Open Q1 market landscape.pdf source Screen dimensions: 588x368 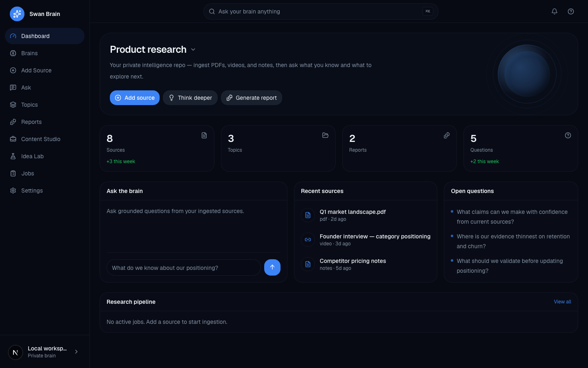click(366, 215)
